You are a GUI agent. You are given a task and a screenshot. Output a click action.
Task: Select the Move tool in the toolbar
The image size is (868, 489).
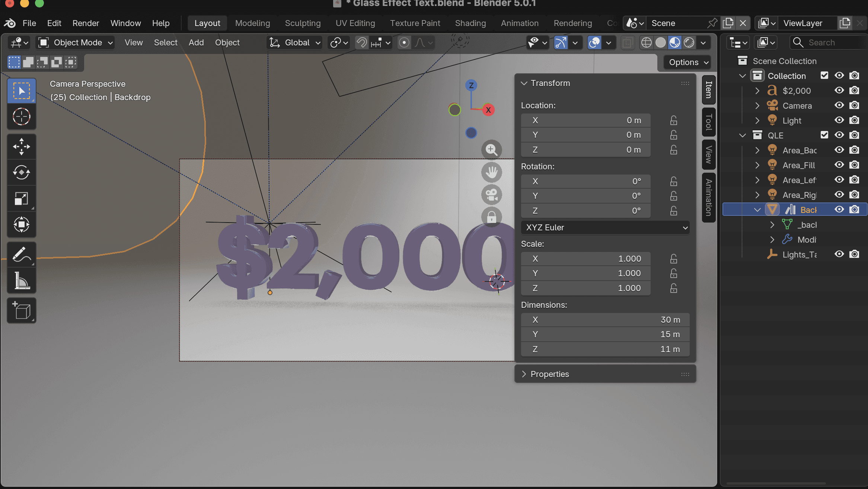click(x=21, y=146)
